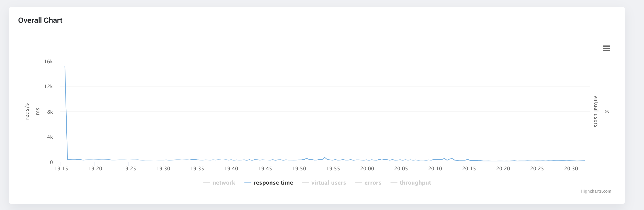Click the small peak near 19:54
This screenshot has width=644, height=210.
[325, 158]
